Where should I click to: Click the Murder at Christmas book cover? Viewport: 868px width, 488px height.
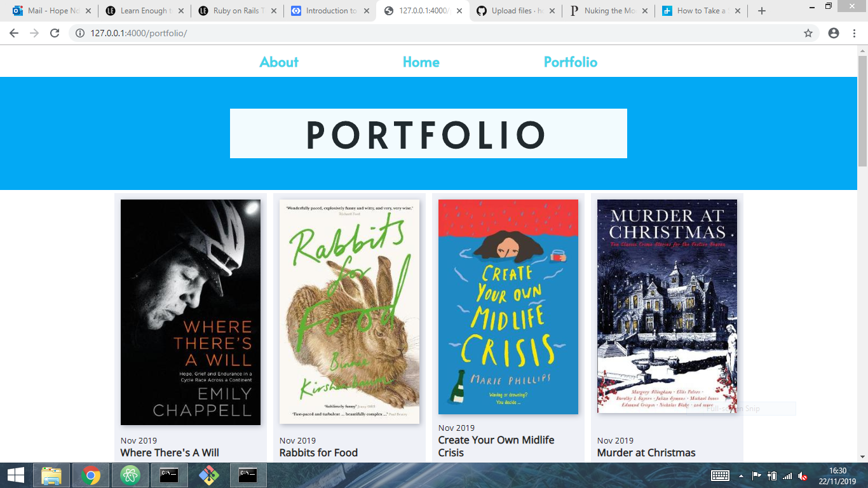pos(667,306)
